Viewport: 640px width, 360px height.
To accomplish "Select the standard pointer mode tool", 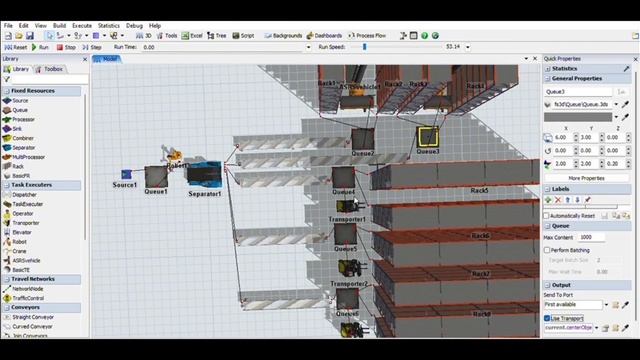I will tap(49, 36).
